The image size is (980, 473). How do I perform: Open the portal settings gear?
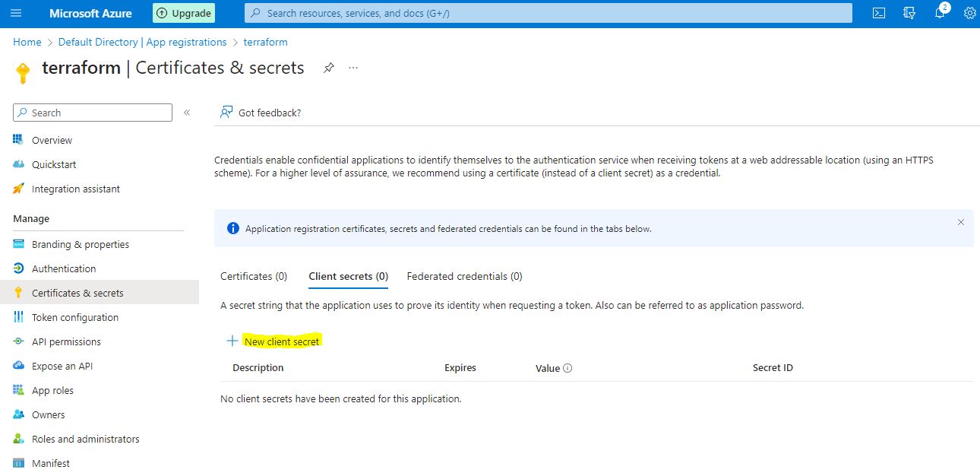969,13
